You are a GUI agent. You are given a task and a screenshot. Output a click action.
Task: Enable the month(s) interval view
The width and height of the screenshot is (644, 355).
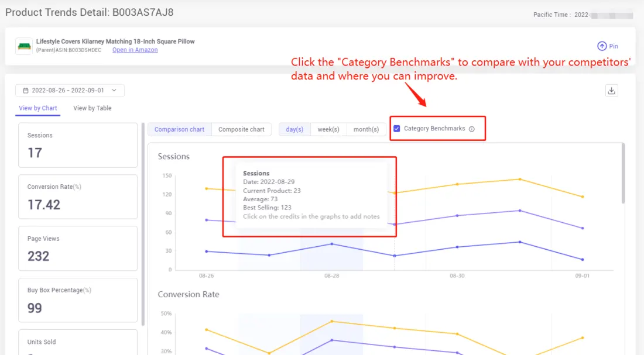[366, 129]
